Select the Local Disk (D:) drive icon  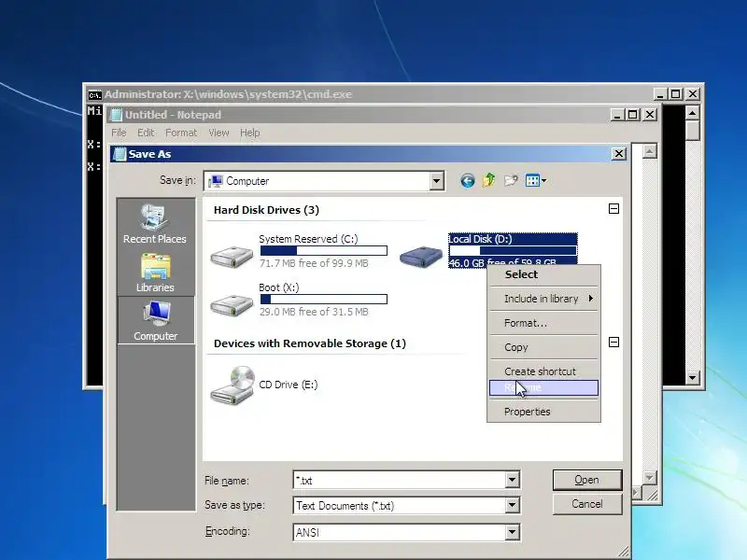[x=421, y=257]
